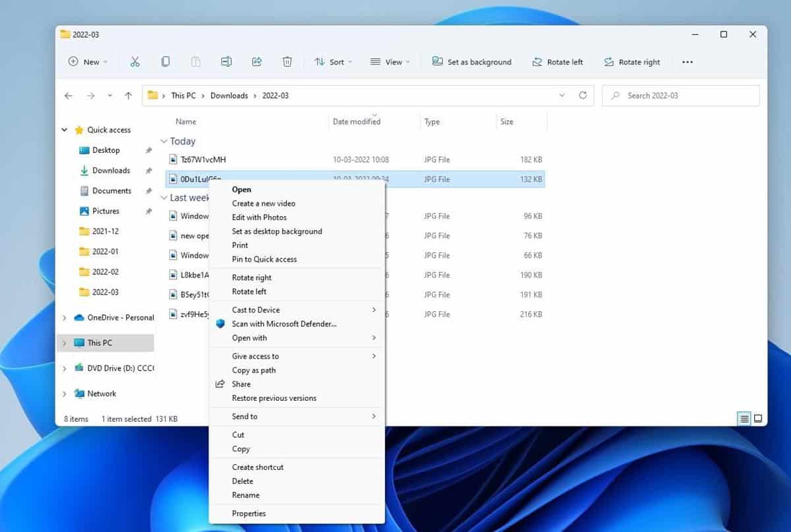The image size is (791, 532).
Task: Collapse the Quick access section chevron
Action: point(64,129)
